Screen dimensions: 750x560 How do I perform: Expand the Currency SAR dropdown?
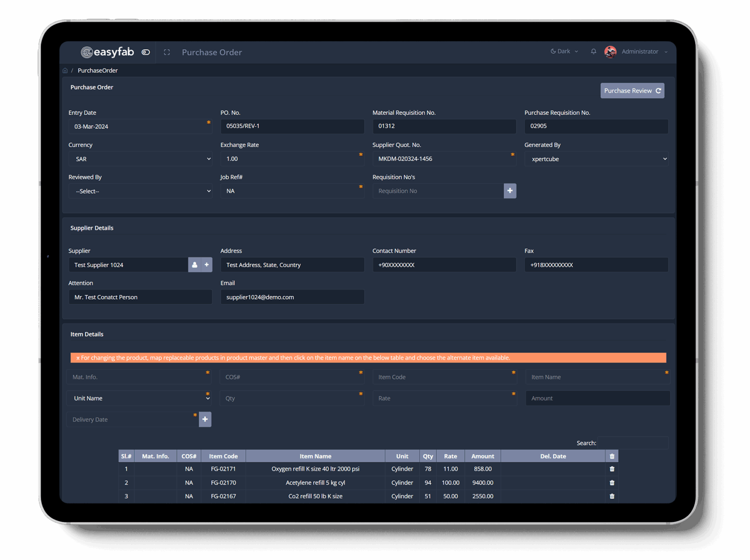pos(140,159)
